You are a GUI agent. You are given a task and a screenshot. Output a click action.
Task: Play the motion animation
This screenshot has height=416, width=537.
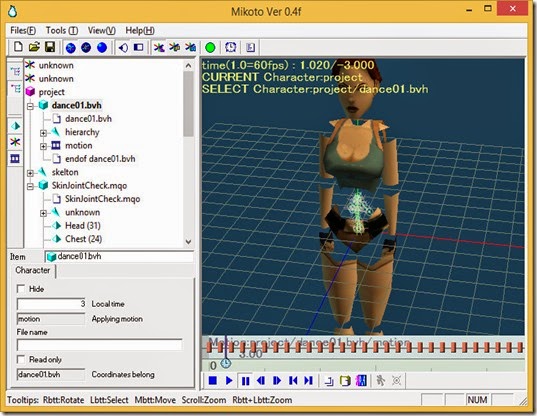point(229,380)
